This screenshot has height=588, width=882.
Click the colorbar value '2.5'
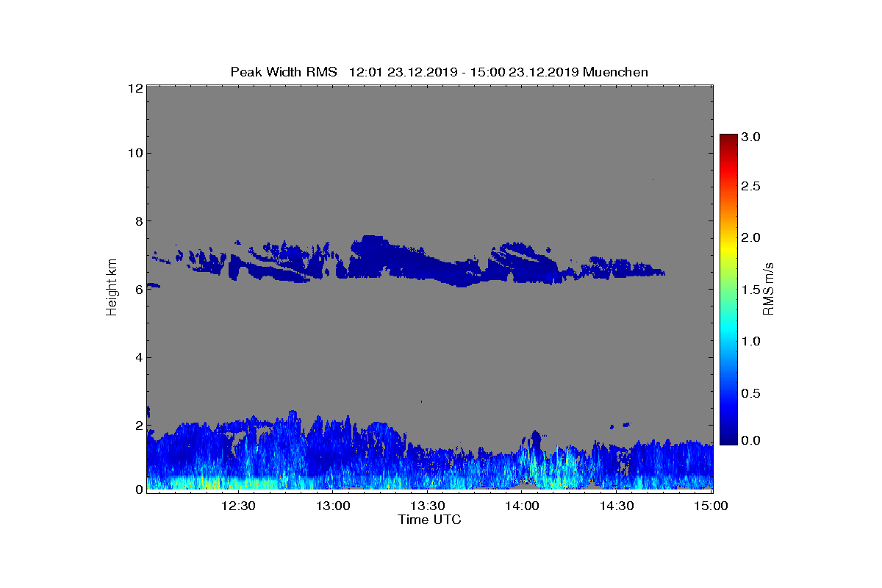[750, 187]
